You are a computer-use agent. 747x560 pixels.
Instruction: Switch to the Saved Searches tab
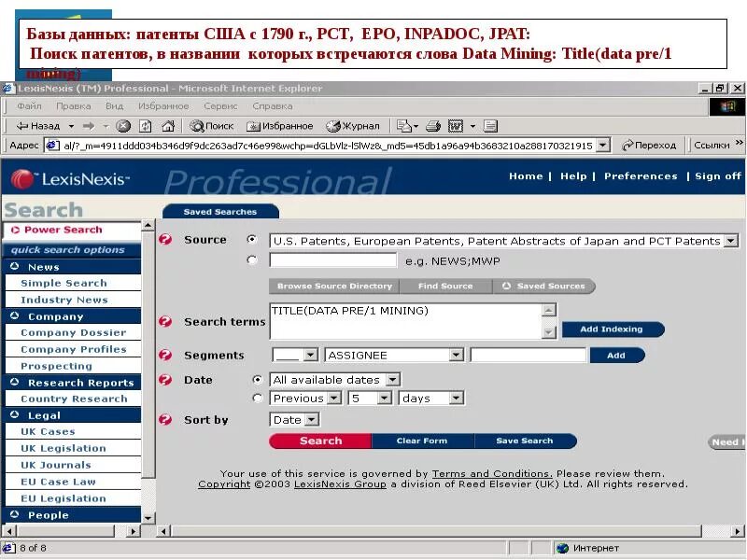click(x=220, y=212)
